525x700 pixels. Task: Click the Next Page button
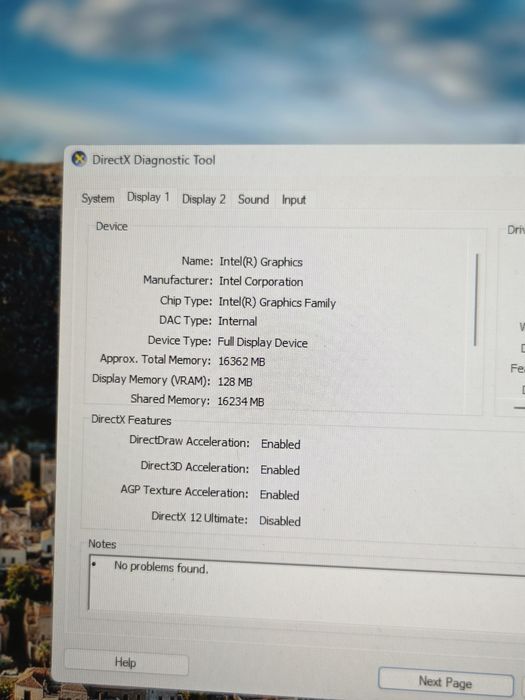click(x=446, y=682)
